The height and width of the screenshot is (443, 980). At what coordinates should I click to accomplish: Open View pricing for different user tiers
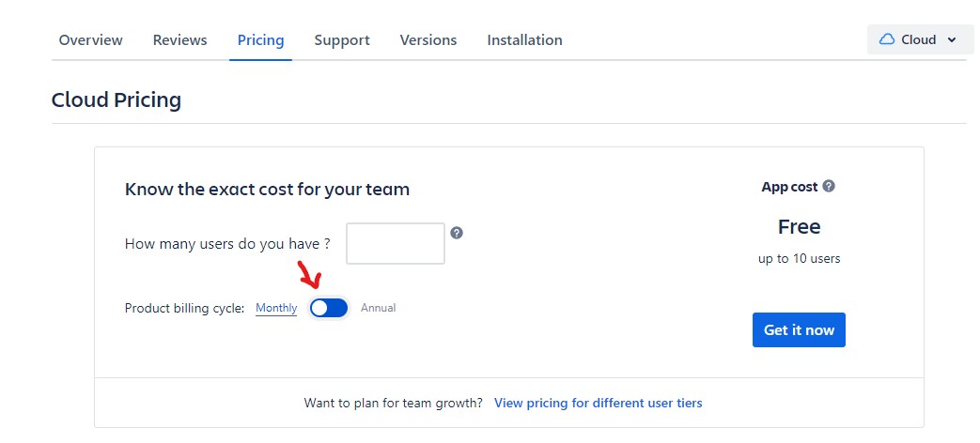pyautogui.click(x=598, y=403)
